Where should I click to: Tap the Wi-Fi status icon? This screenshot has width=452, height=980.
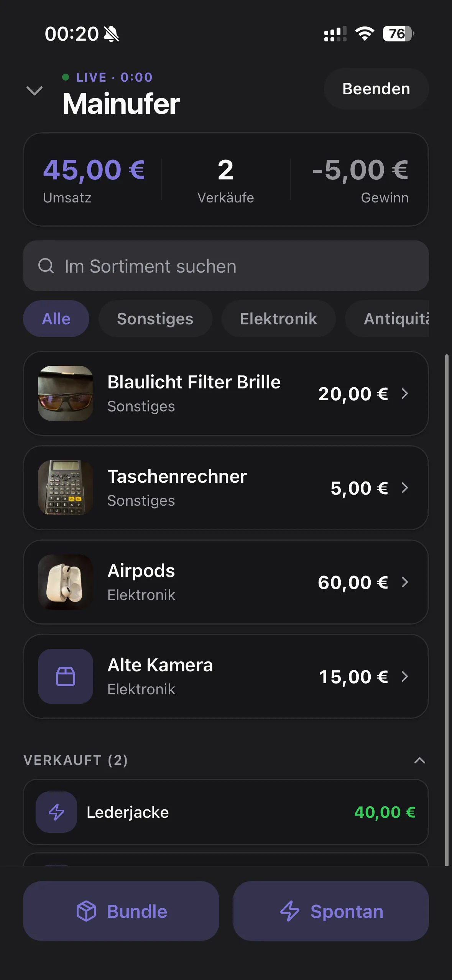click(x=365, y=34)
